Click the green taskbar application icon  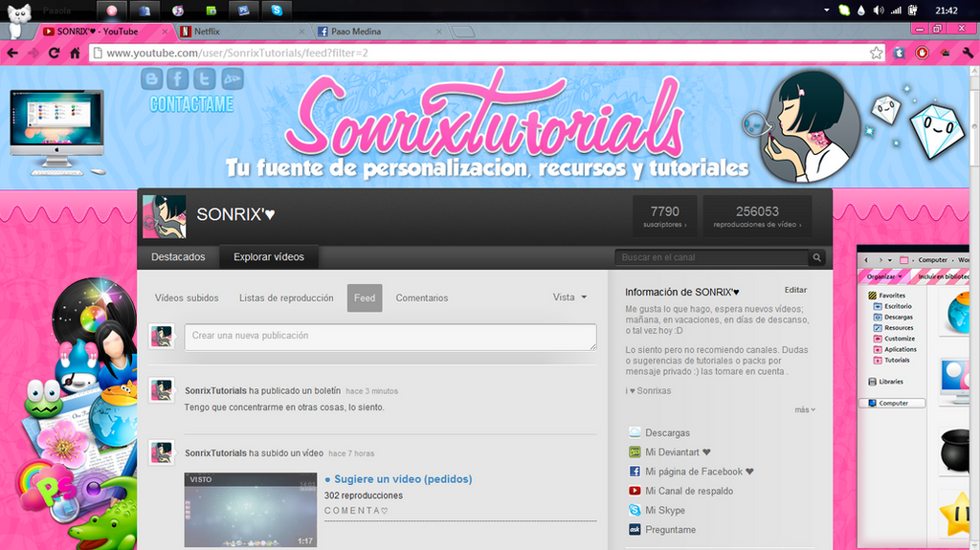coord(212,10)
